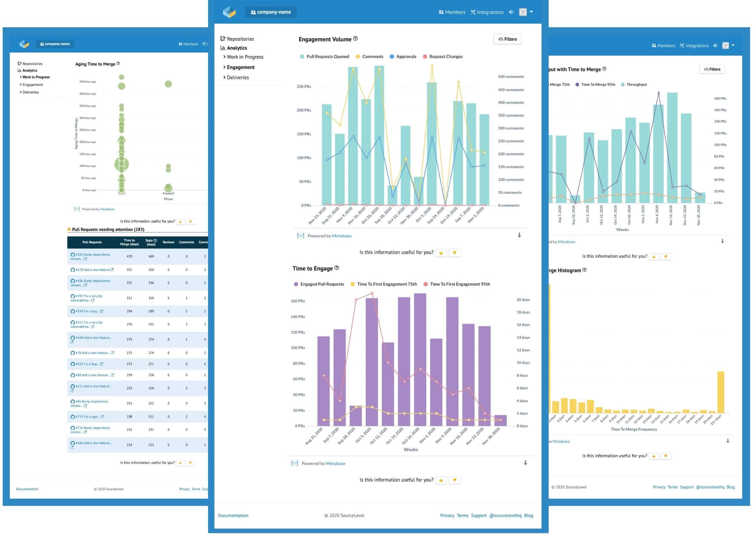Screen dimensions: 756x534
Task: Thumbs down the Throughput chart in right window
Action: point(666,257)
